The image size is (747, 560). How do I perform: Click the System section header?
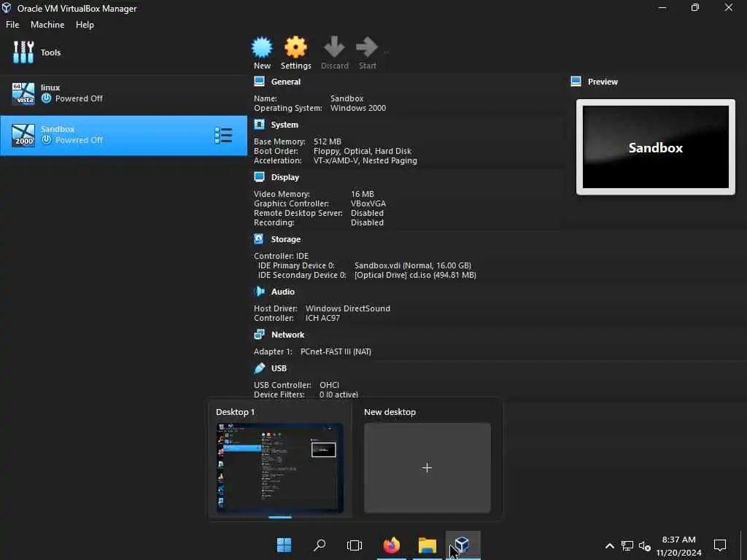pyautogui.click(x=285, y=125)
